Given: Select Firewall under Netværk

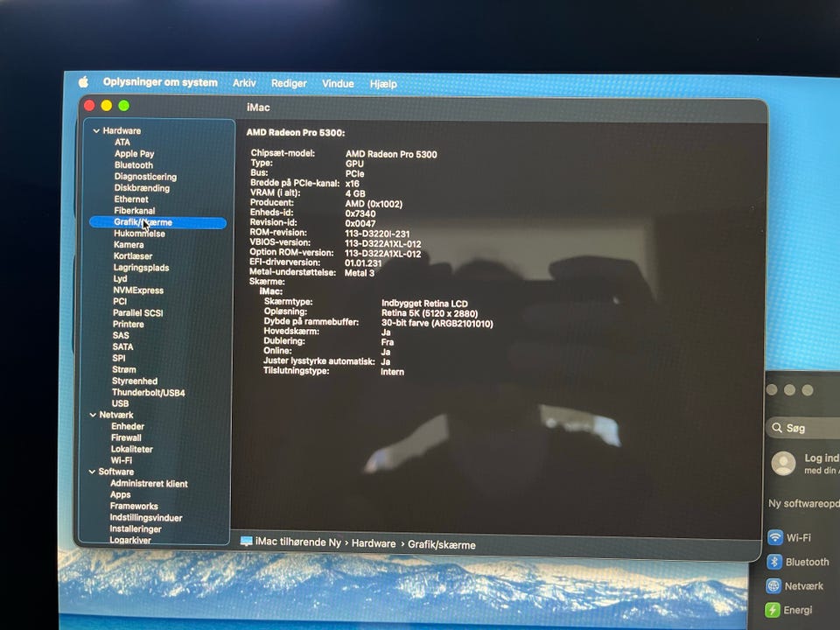Looking at the screenshot, I should [x=126, y=437].
